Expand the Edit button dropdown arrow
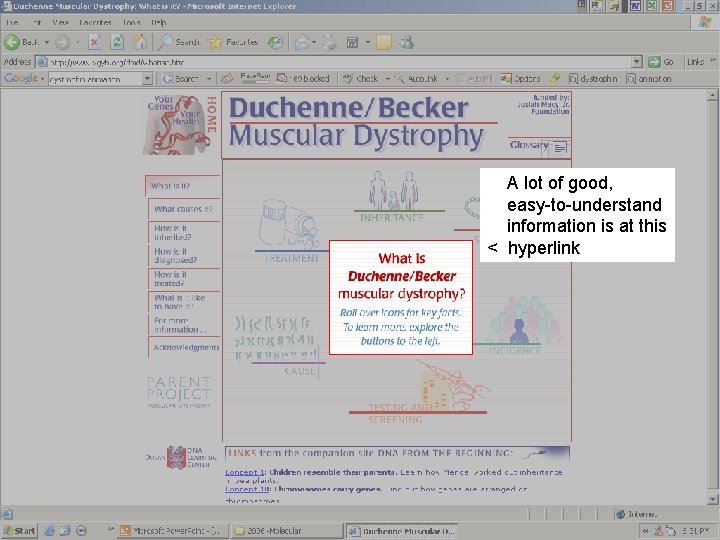 pos(367,42)
